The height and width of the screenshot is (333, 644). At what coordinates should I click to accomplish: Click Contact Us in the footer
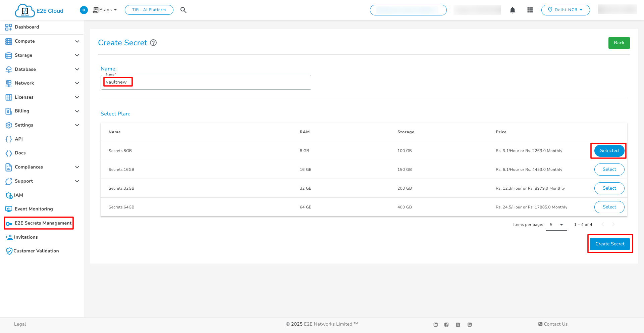553,324
